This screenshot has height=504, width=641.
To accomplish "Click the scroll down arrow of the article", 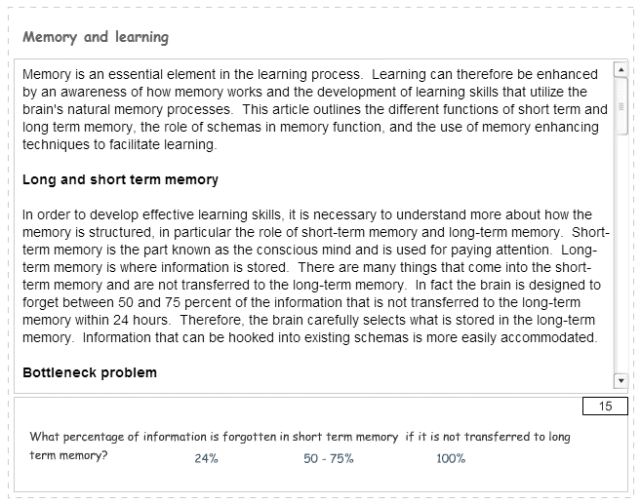I will click(619, 381).
